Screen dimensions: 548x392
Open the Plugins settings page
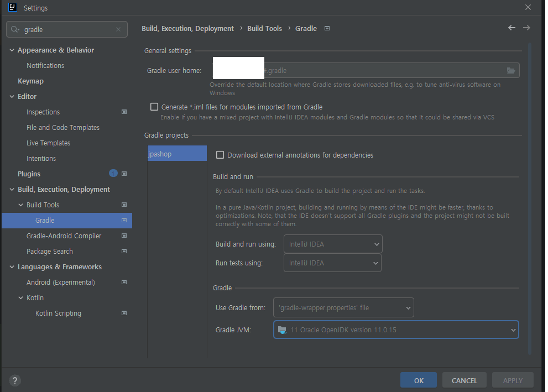(29, 174)
